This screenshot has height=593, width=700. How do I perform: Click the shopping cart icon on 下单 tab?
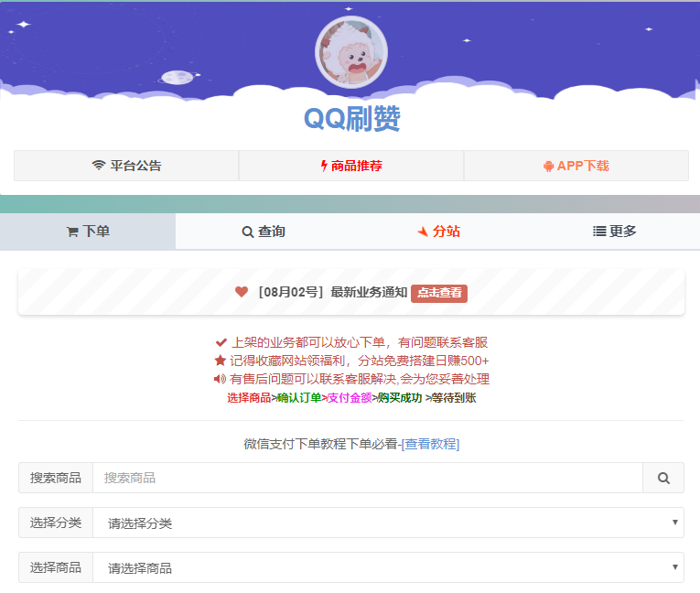72,232
